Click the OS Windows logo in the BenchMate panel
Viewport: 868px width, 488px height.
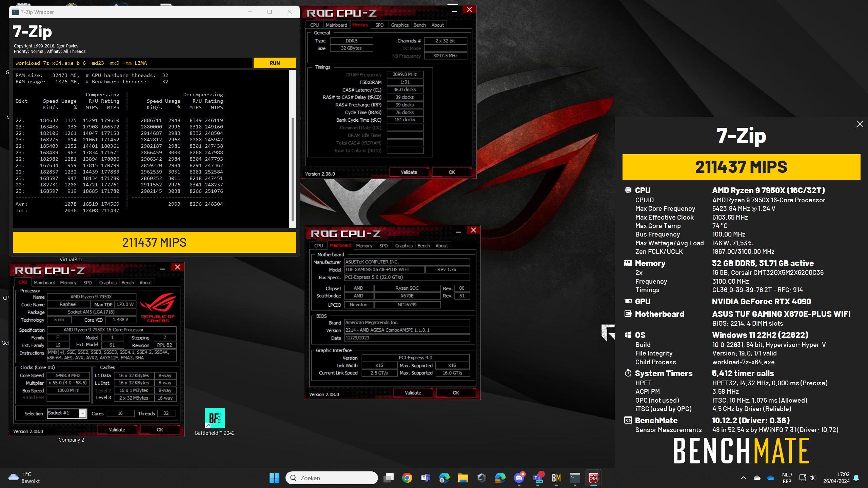click(x=628, y=335)
